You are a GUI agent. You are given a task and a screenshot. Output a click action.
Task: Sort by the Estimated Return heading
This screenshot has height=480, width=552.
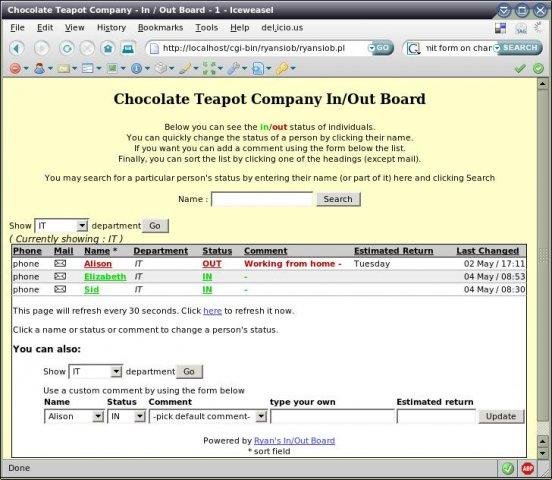(x=394, y=251)
